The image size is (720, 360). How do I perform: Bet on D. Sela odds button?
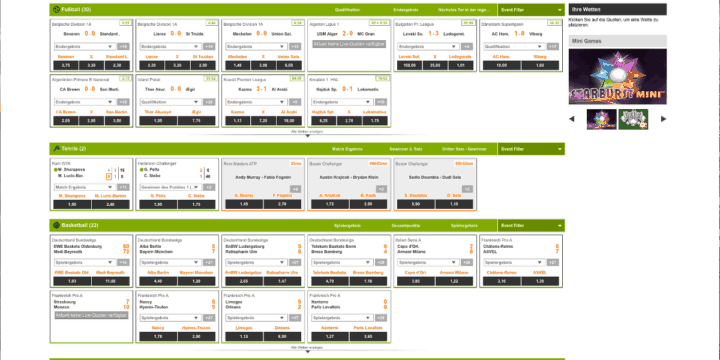(x=454, y=204)
